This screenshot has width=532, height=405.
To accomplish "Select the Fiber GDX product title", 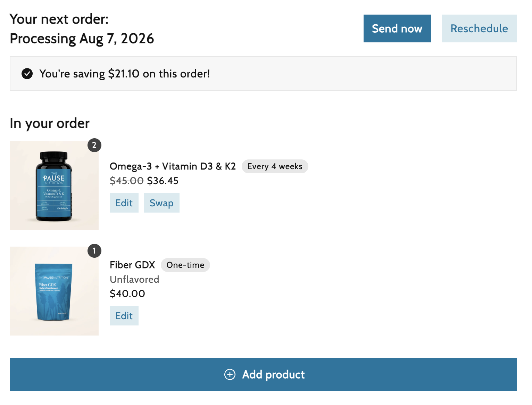I will point(132,265).
